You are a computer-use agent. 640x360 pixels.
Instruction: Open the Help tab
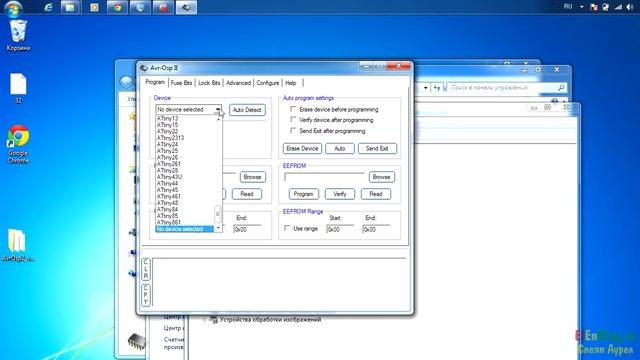coord(291,83)
